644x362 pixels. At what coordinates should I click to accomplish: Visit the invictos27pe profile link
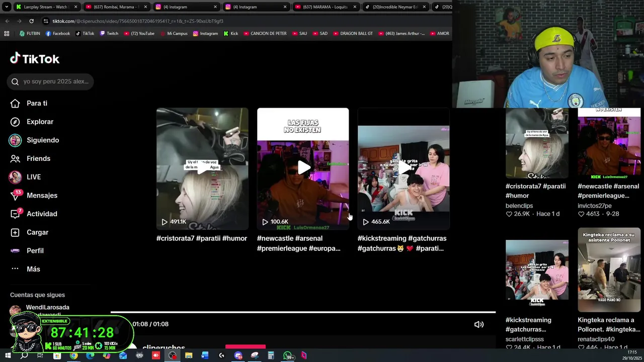click(595, 206)
